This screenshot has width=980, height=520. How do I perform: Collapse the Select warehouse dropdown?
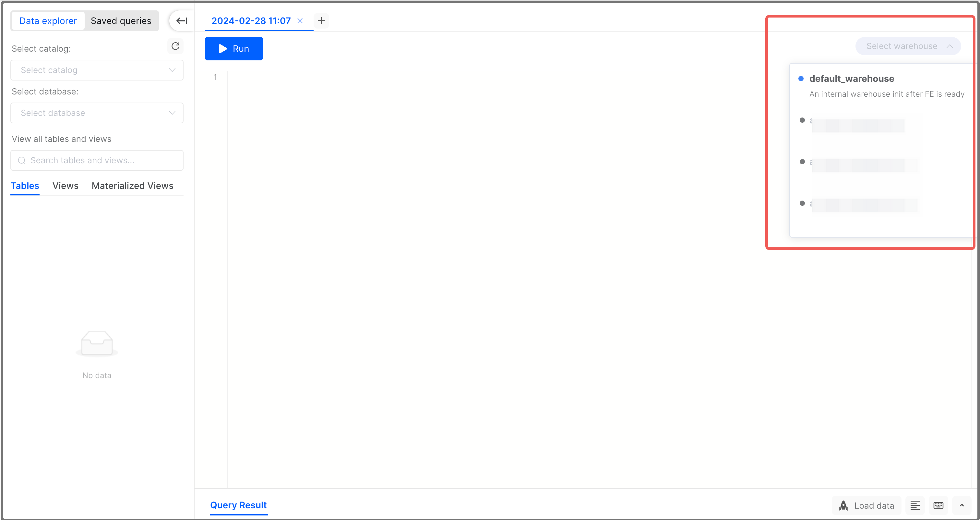(x=908, y=46)
